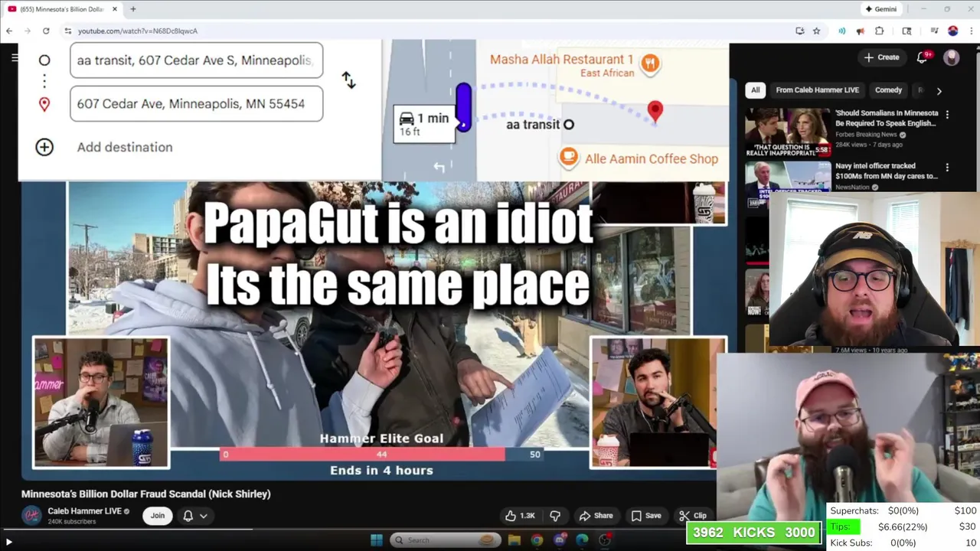Select the Comedy filter chip
Image resolution: width=980 pixels, height=551 pixels.
(x=888, y=90)
